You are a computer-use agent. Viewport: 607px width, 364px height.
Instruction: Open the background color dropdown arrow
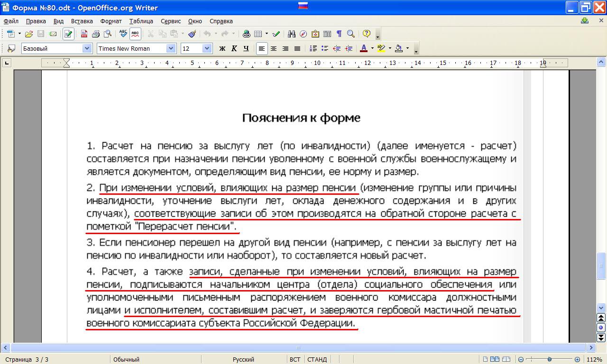coord(407,48)
